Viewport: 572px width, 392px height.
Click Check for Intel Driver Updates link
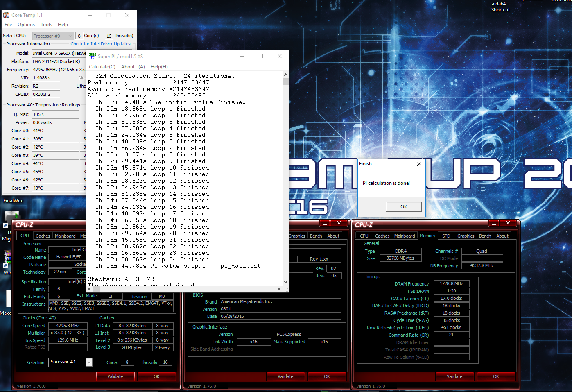click(100, 44)
